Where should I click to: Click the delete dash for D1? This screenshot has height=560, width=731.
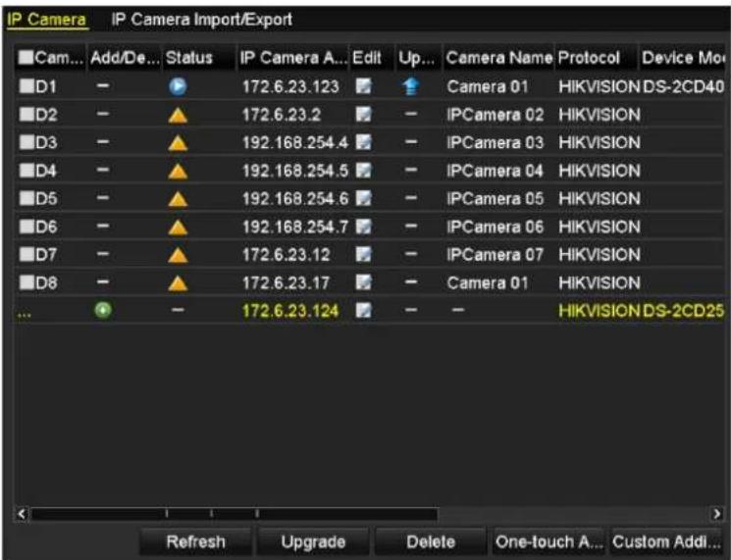point(103,85)
